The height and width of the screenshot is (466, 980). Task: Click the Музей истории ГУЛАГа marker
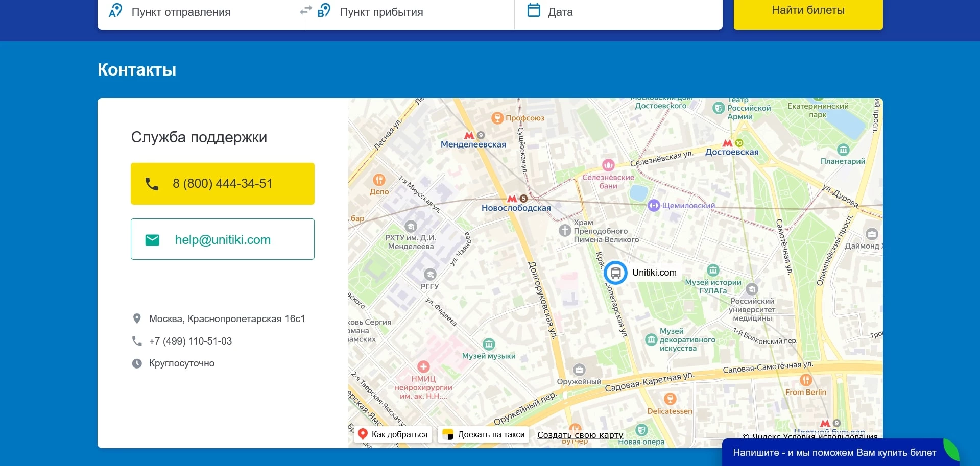[713, 270]
